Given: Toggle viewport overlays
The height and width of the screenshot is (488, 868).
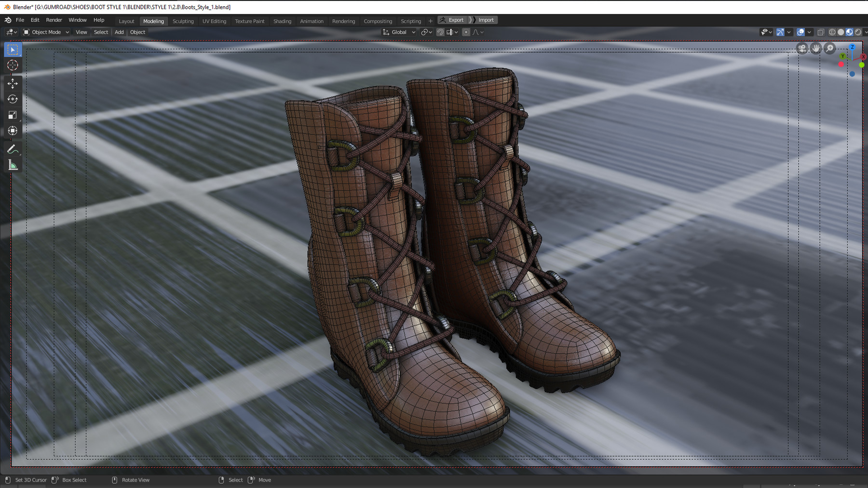Looking at the screenshot, I should (x=800, y=32).
